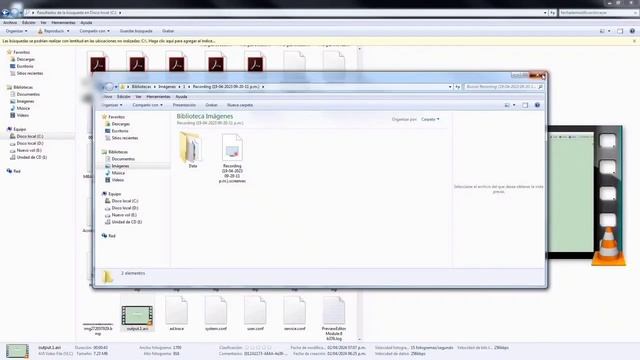Open Sitios recientes in front window sidebar

coord(124,138)
